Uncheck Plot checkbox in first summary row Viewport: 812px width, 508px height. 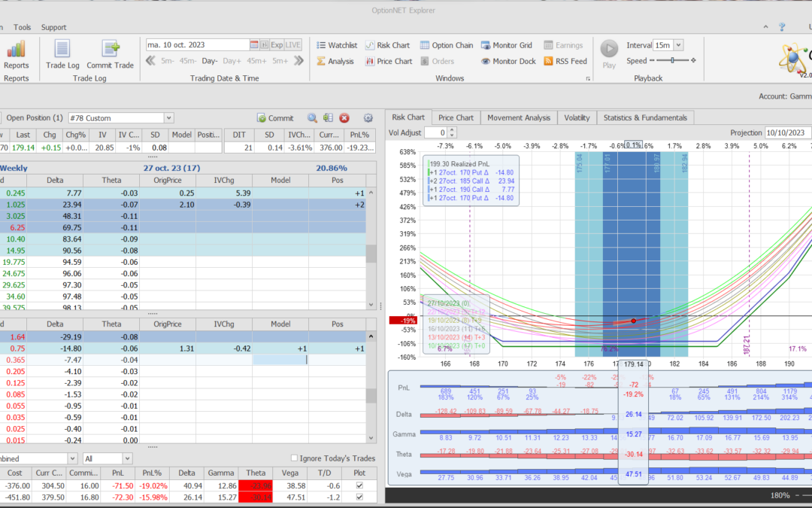358,485
